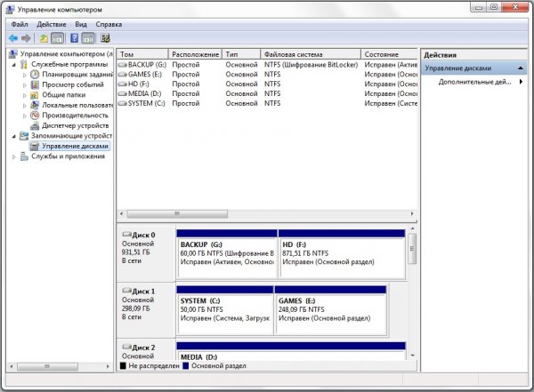
Task: Select the GAMES (E:) partition block
Action: pyautogui.click(x=330, y=311)
